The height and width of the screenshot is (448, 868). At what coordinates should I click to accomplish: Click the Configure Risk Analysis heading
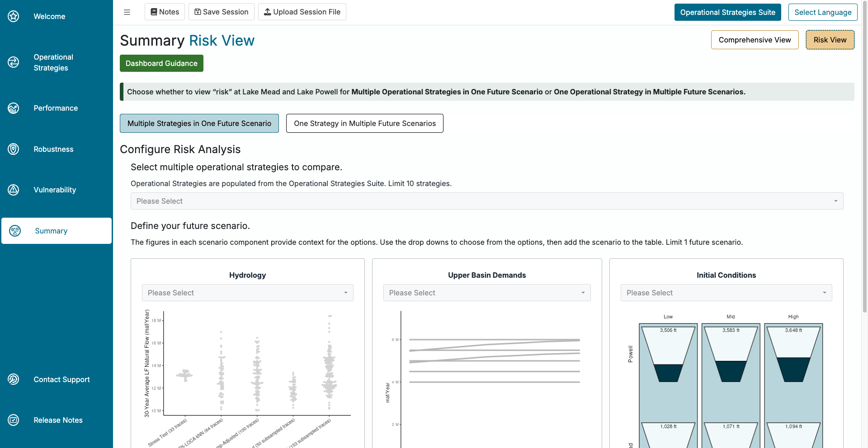(x=180, y=149)
